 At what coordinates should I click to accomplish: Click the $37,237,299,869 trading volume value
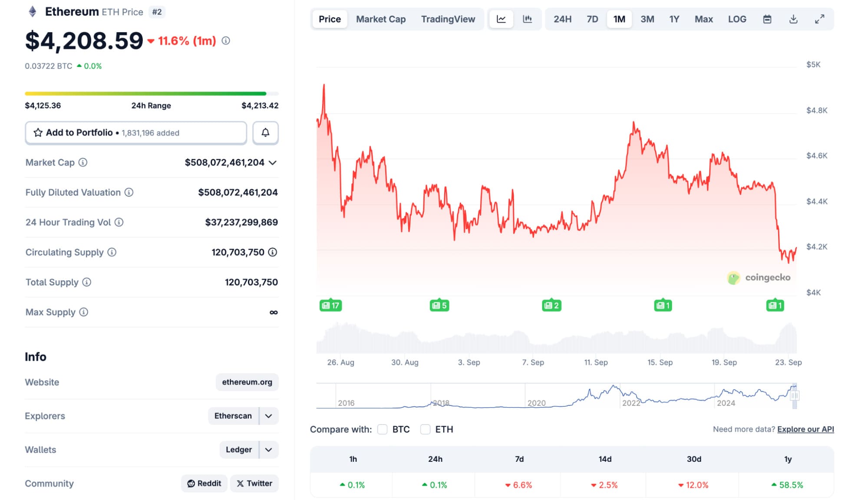click(241, 222)
